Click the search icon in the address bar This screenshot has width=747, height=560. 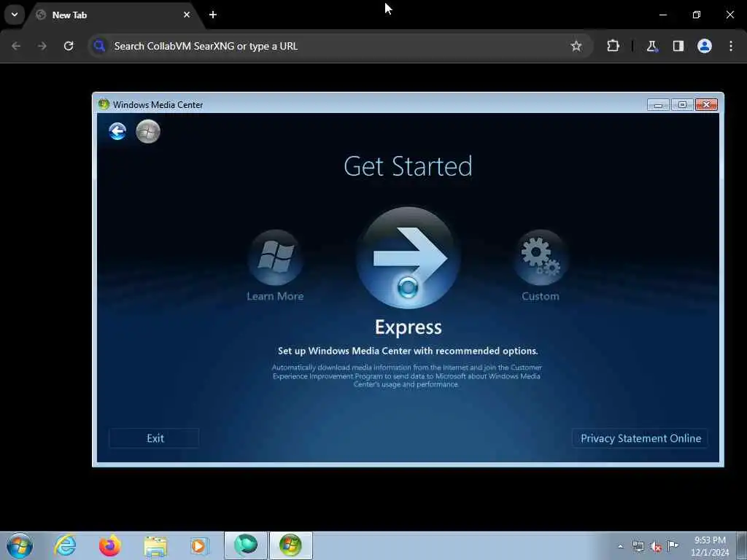click(x=99, y=46)
